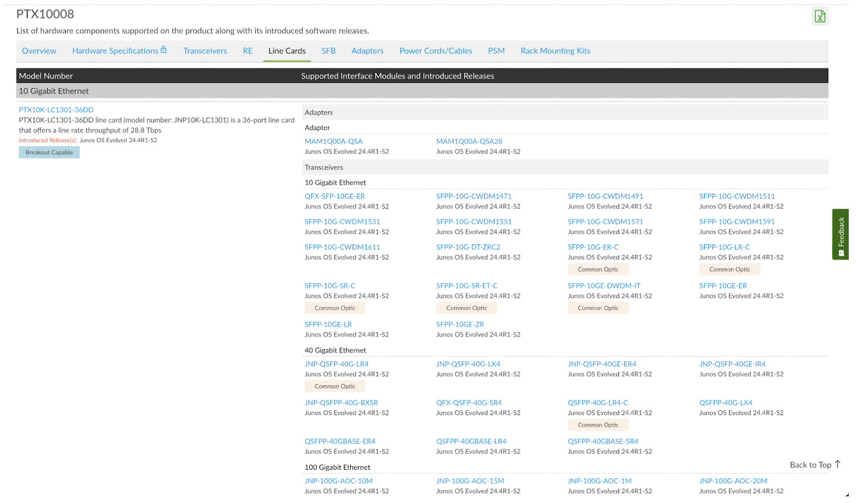
Task: Click the Breakout Capable badge
Action: coord(49,152)
